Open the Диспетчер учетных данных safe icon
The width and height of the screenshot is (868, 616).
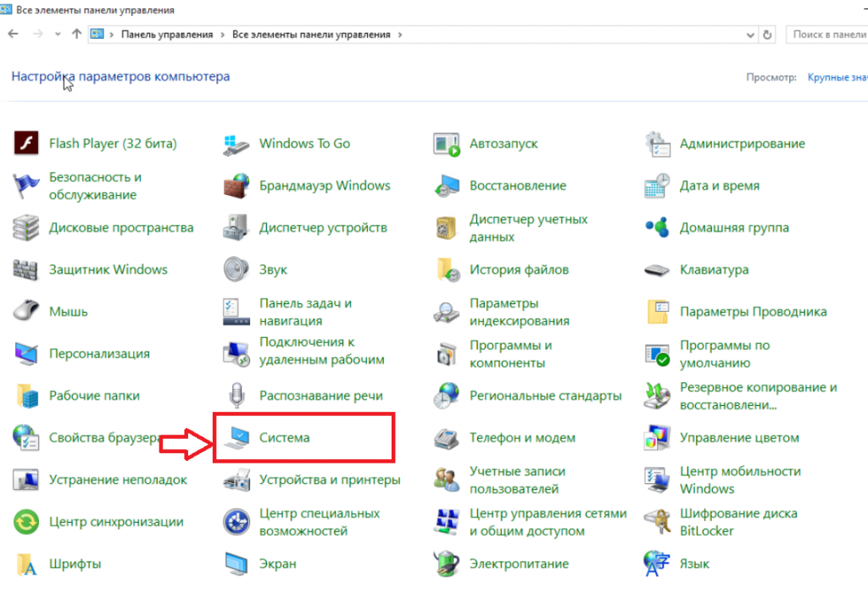click(447, 227)
